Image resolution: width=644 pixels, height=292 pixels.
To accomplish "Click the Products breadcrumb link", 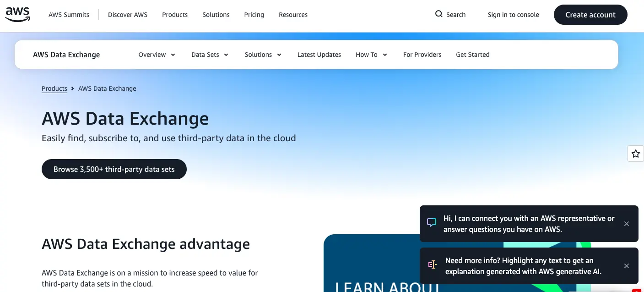I will click(x=54, y=88).
